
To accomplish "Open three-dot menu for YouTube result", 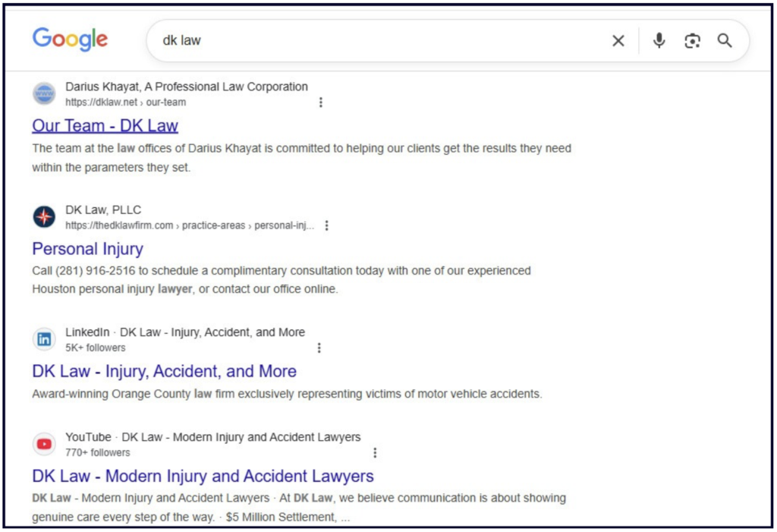I will (x=374, y=452).
